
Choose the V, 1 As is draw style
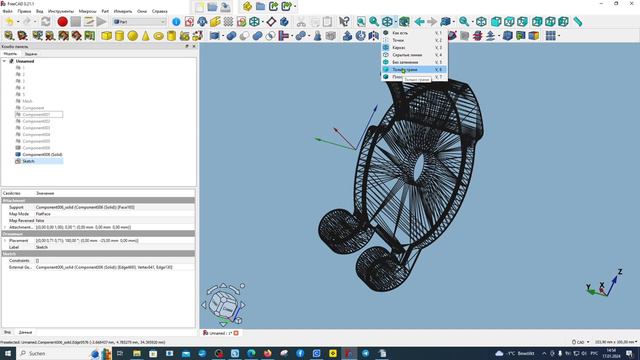414,33
